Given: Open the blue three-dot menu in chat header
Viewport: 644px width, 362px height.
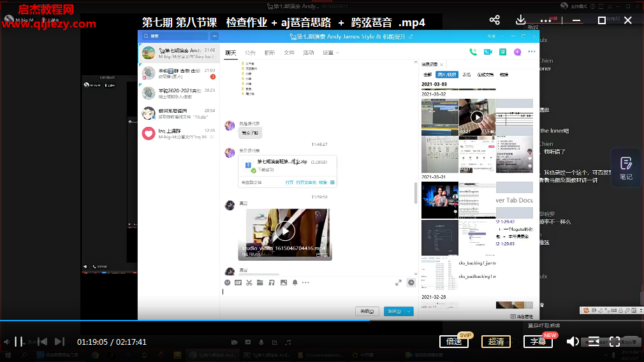Looking at the screenshot, I should 532,52.
